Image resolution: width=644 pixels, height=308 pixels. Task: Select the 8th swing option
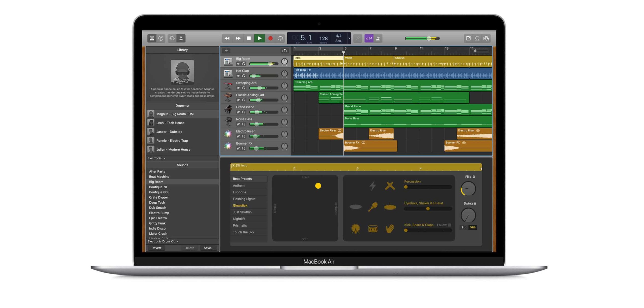(464, 227)
